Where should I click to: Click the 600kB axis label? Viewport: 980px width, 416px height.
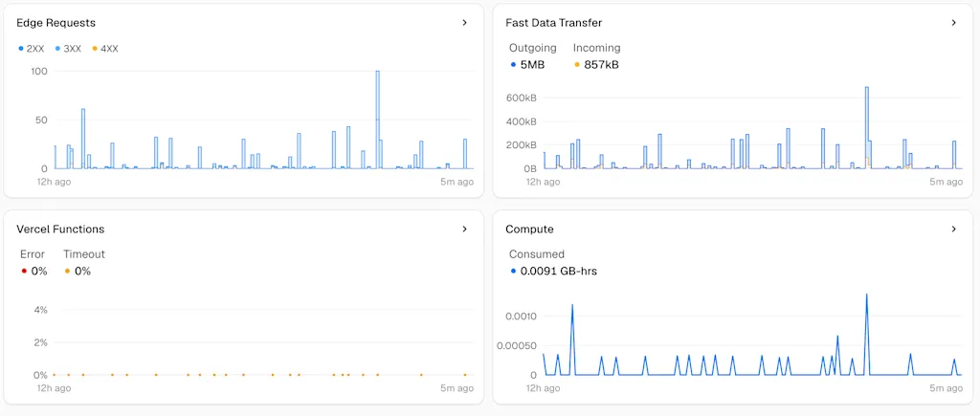coord(522,98)
